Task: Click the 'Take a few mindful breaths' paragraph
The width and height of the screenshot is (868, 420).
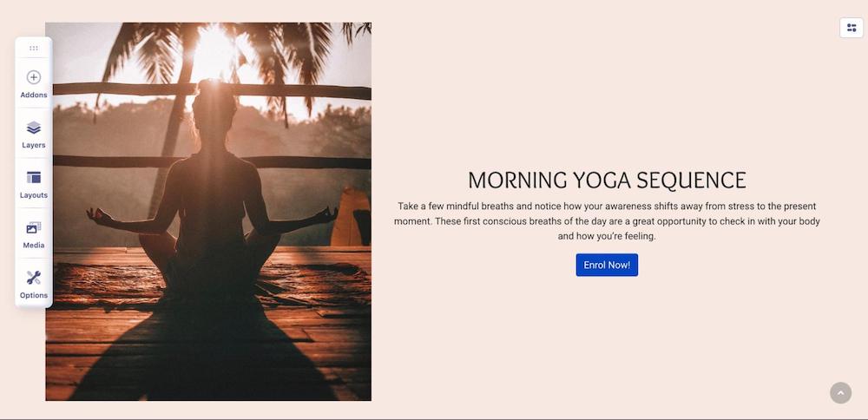Action: click(607, 221)
